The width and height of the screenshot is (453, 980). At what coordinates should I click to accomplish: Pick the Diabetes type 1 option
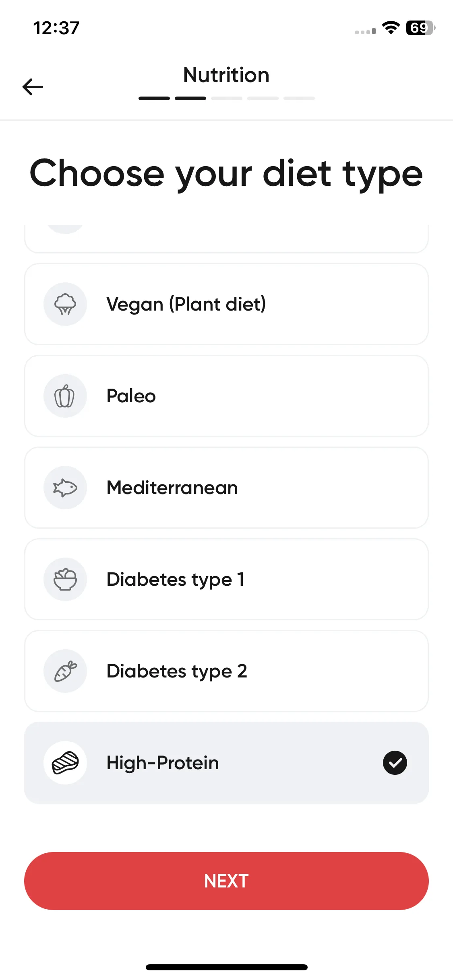226,579
